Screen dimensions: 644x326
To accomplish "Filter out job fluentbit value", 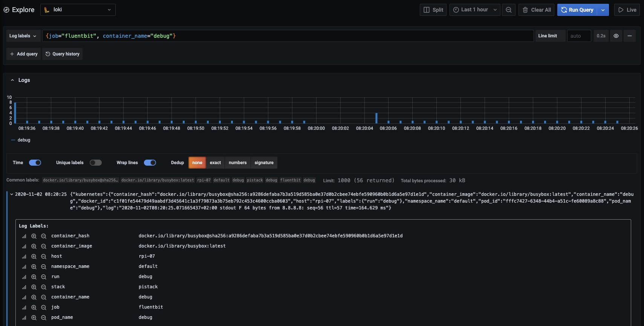I will click(x=44, y=308).
